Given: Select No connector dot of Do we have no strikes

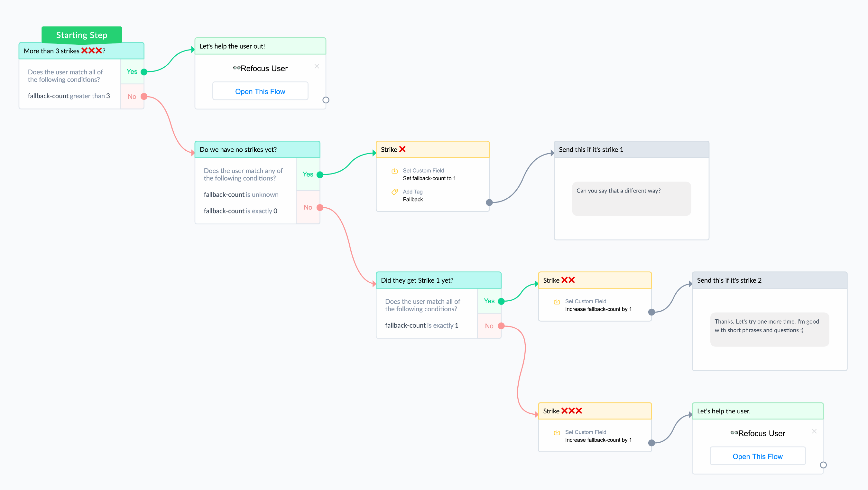Looking at the screenshot, I should coord(320,208).
